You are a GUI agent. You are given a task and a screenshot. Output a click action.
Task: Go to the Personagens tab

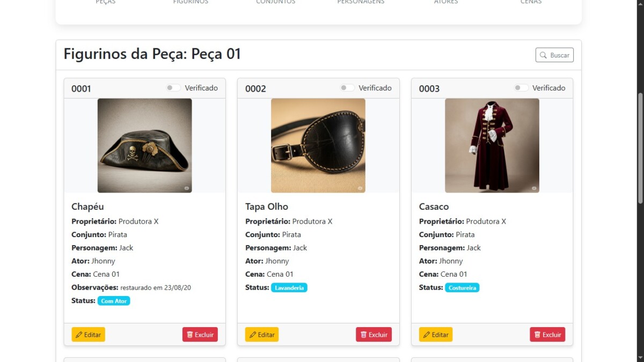click(361, 2)
